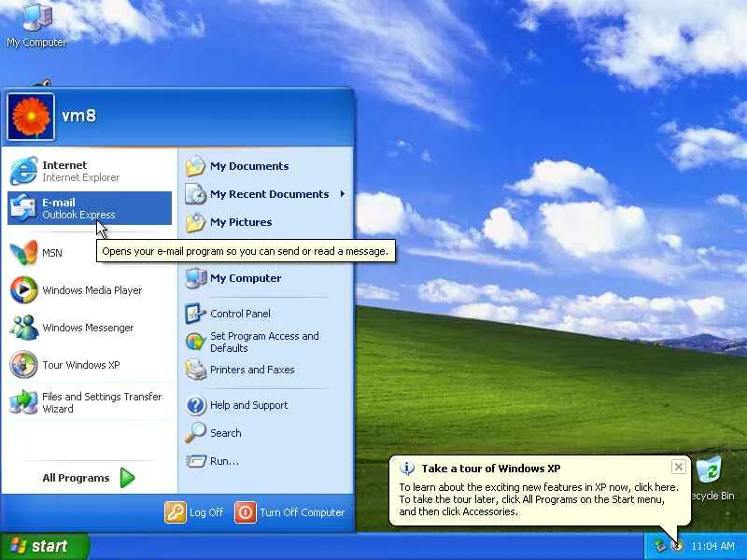Click Set Program Access and Defaults icon
747x560 pixels.
(x=195, y=342)
